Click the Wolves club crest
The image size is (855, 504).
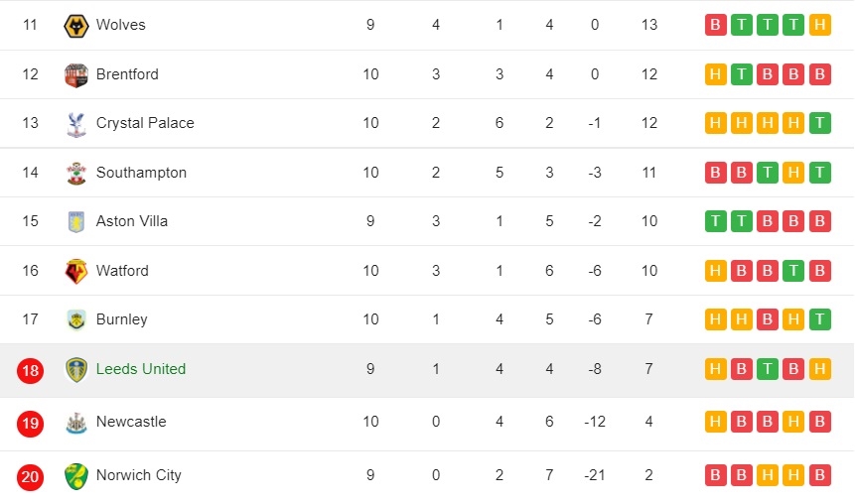click(76, 26)
